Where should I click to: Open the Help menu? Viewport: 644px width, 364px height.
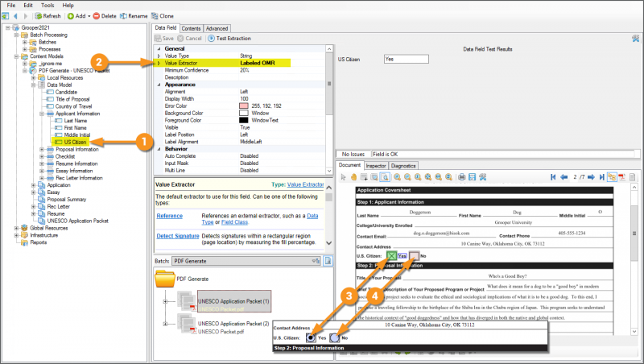pos(68,6)
